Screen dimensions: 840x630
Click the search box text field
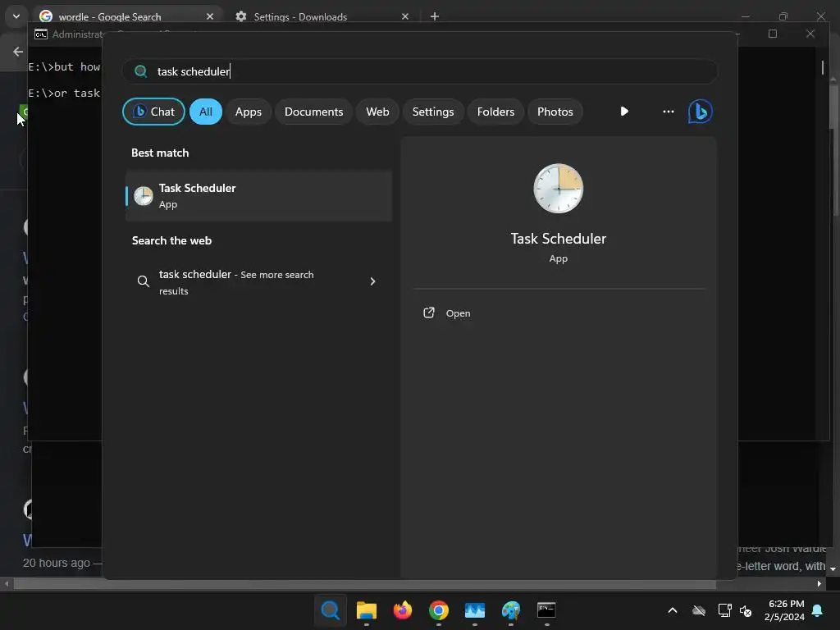point(420,71)
